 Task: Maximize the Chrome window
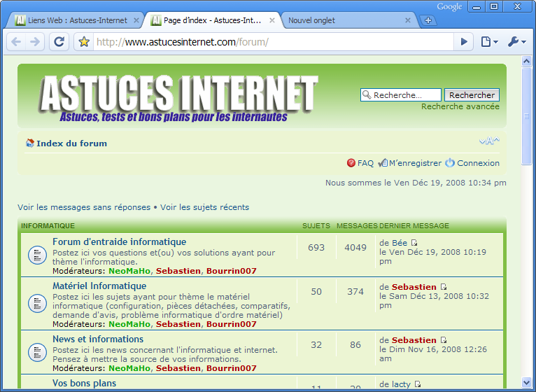(x=494, y=6)
